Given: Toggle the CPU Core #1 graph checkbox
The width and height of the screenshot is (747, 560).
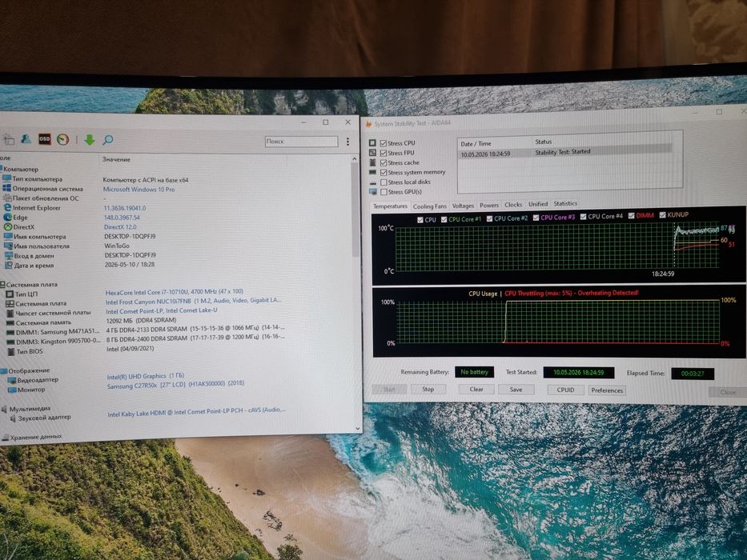Looking at the screenshot, I should [x=444, y=219].
